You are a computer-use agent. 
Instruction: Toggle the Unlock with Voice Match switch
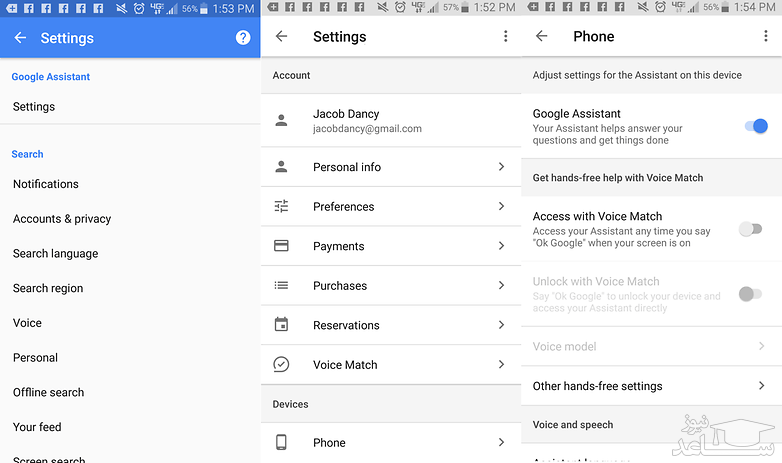coord(750,294)
